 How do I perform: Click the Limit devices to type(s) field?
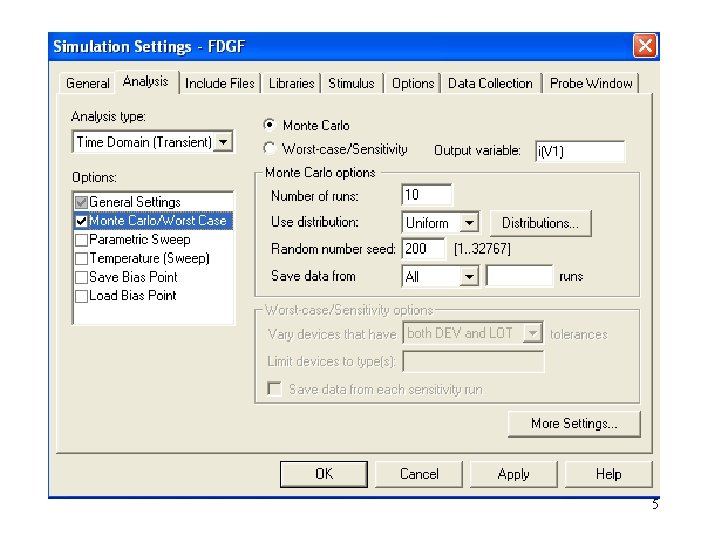pos(473,361)
